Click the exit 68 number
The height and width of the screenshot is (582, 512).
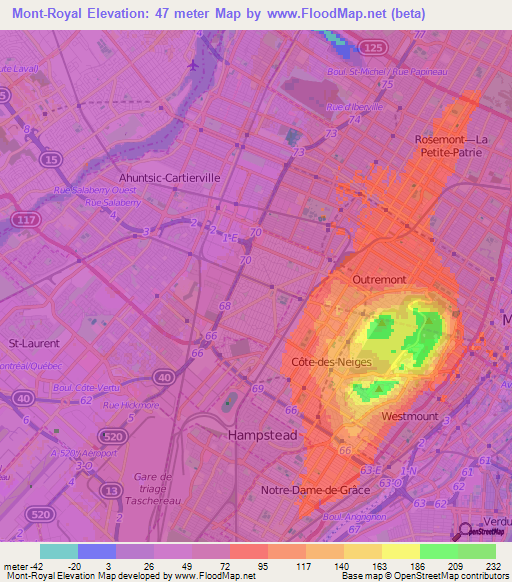coord(225,306)
